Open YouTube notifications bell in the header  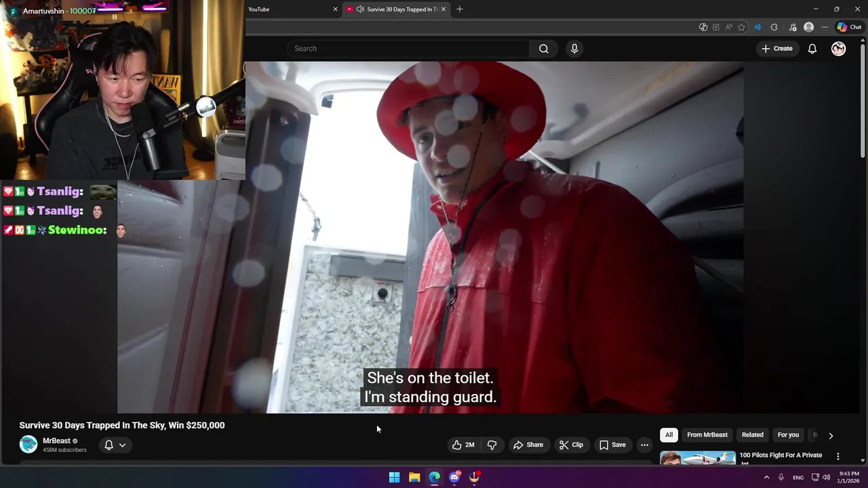click(x=812, y=49)
